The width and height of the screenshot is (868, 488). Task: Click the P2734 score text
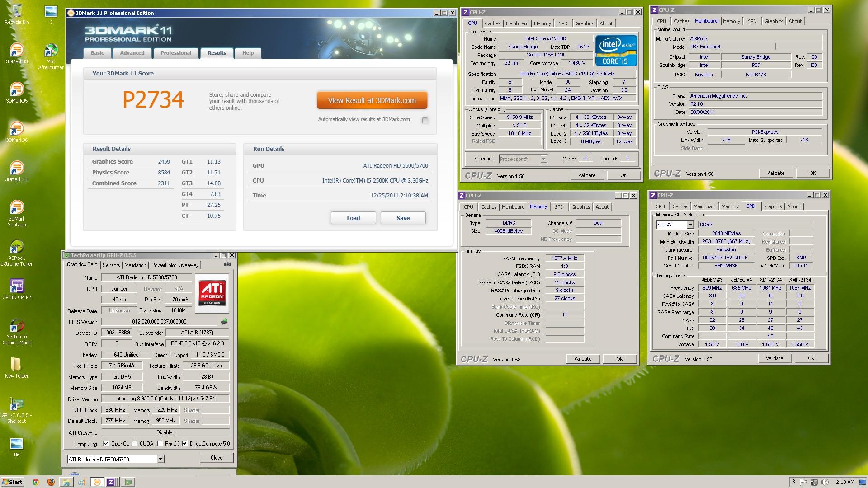[x=153, y=99]
